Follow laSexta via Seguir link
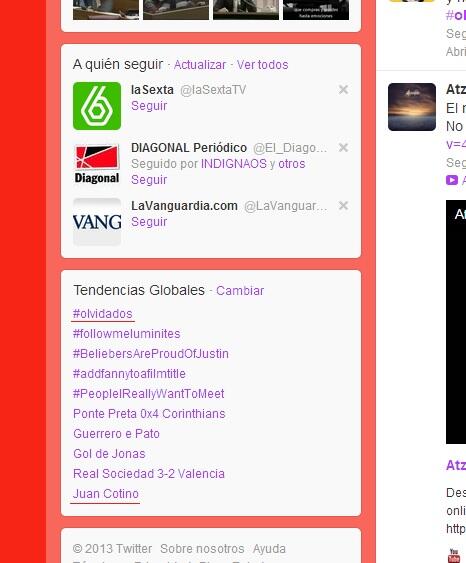The width and height of the screenshot is (466, 563). (149, 106)
